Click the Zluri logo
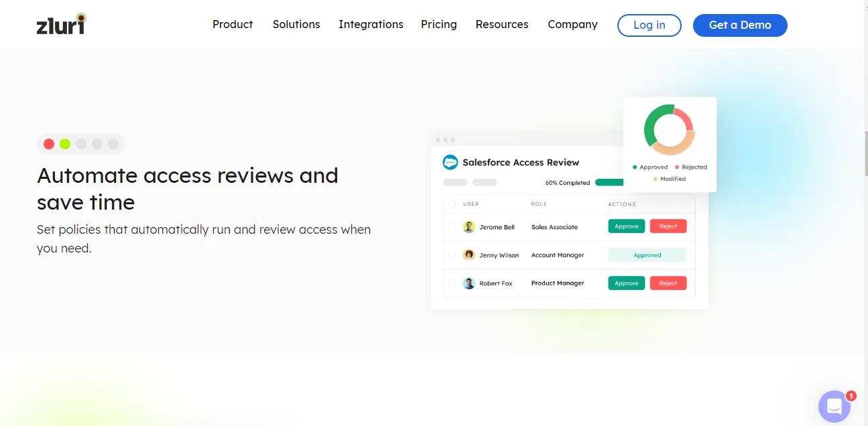 click(x=62, y=24)
